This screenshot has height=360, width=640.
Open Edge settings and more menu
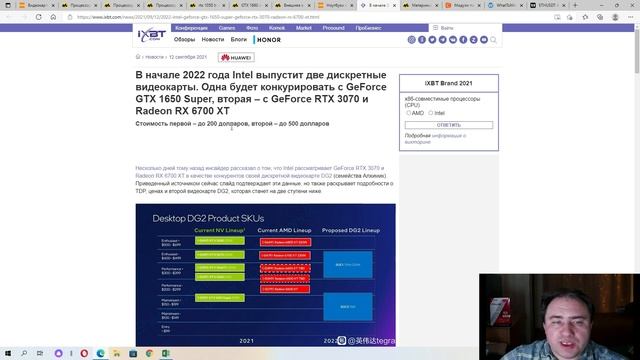[x=631, y=17]
